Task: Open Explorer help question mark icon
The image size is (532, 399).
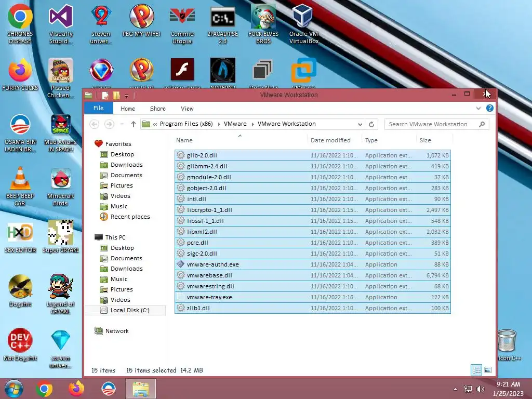Action: (x=489, y=108)
